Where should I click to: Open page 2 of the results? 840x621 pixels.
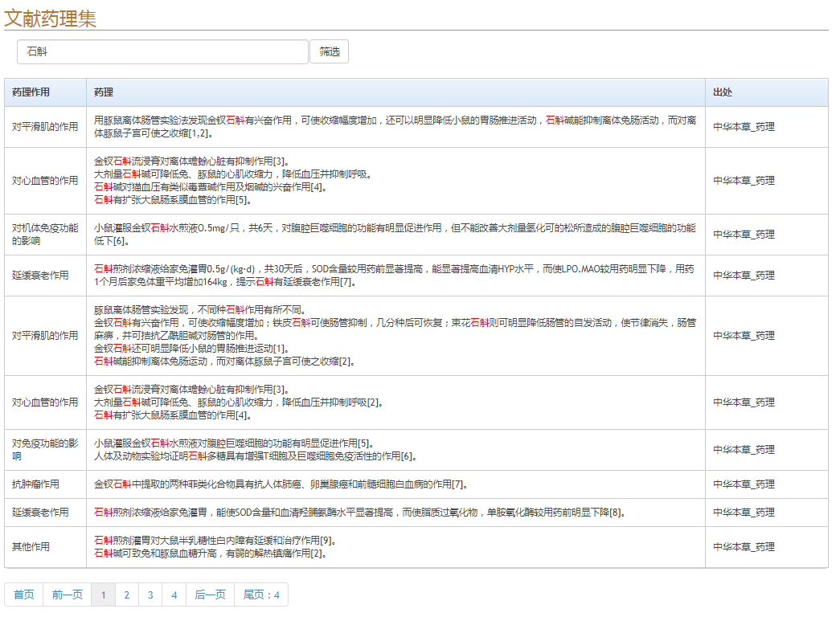(126, 594)
